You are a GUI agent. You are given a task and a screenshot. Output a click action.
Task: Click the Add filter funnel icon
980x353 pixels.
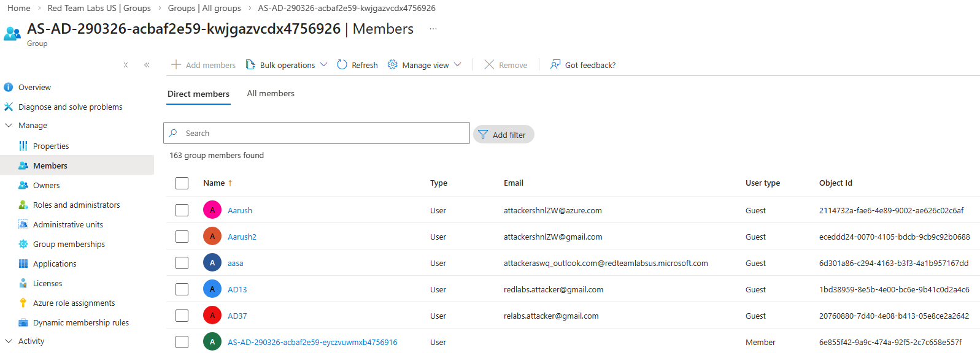click(x=484, y=135)
